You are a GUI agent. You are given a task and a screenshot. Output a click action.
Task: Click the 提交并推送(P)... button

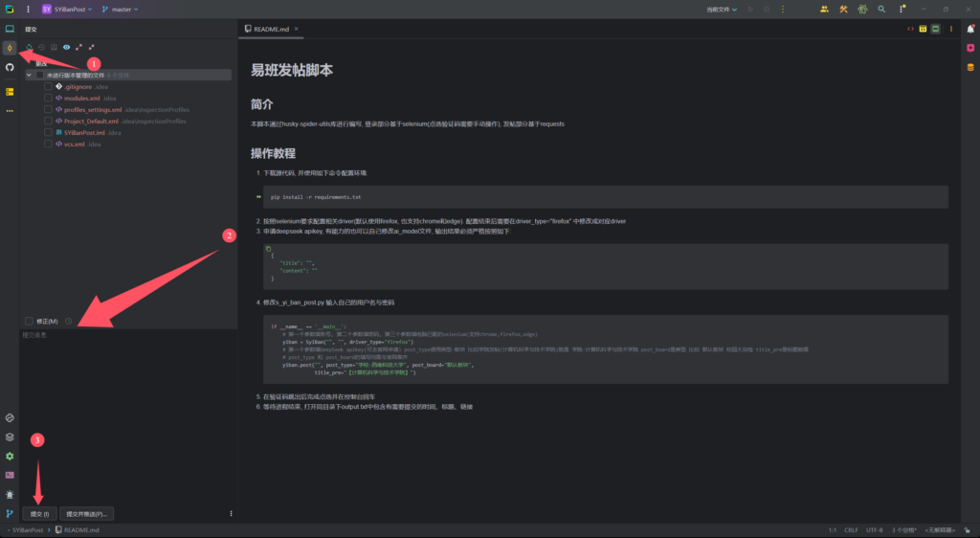(87, 513)
